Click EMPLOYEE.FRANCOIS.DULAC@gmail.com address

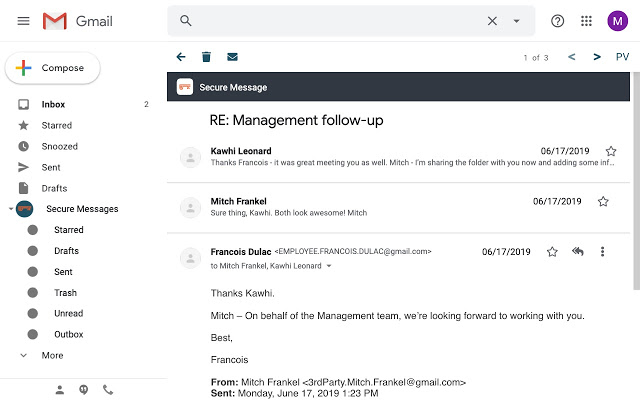tap(353, 251)
